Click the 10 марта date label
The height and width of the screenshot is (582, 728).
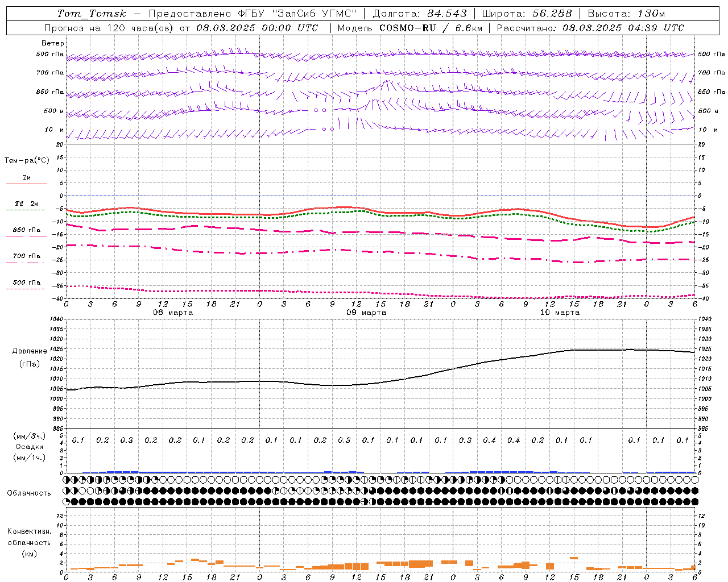tap(560, 313)
